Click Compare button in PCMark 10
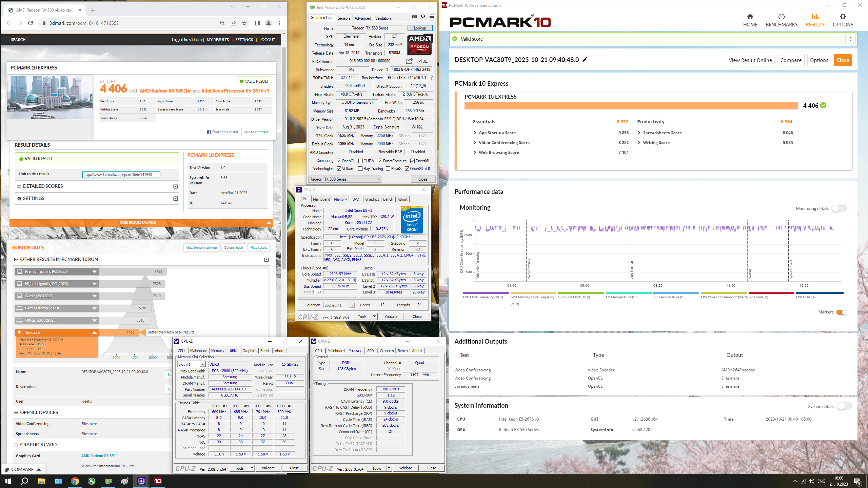 coord(791,60)
